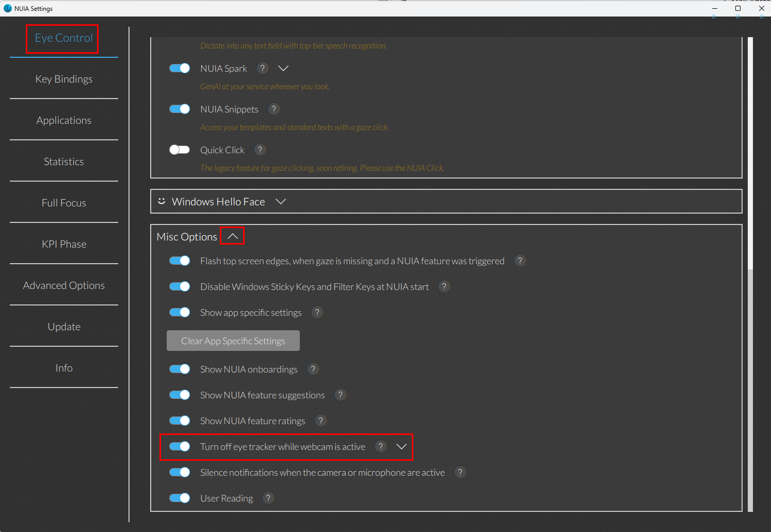Toggle Silence notifications switch

click(180, 472)
